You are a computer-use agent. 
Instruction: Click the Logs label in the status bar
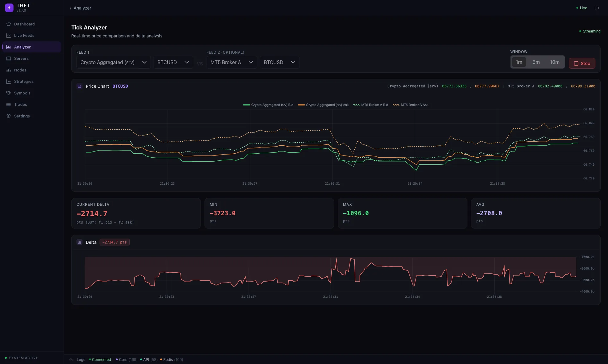point(81,359)
